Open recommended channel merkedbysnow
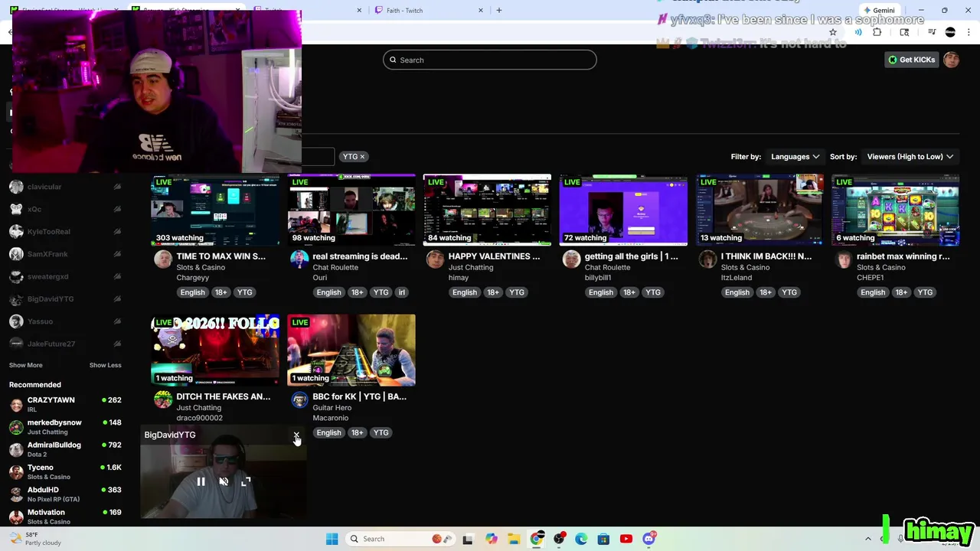Screen dimensions: 980x551 (x=65, y=426)
